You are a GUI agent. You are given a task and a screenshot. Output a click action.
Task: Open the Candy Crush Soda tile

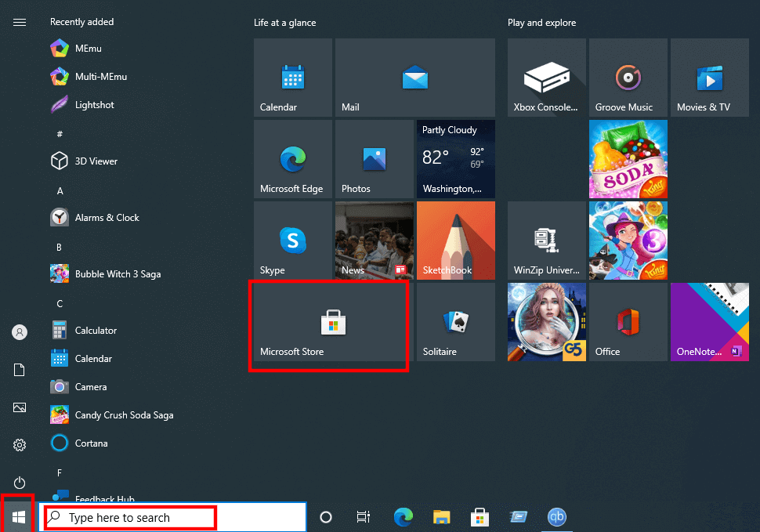[628, 159]
